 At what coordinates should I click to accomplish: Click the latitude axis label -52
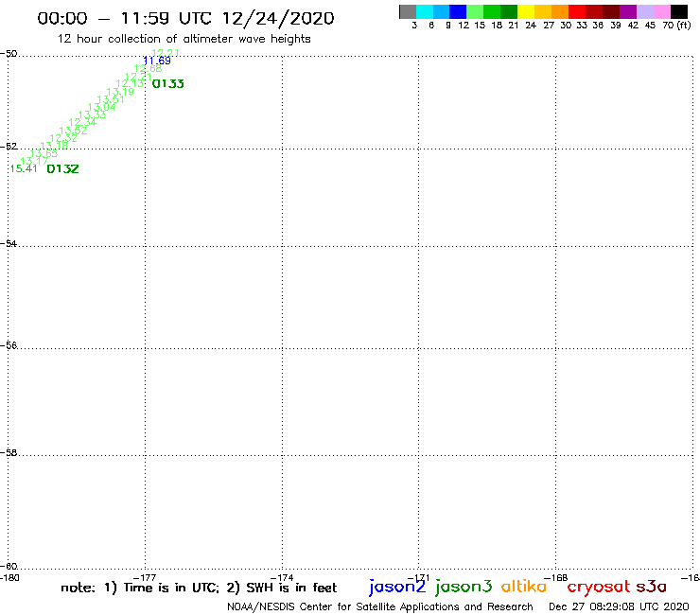(9, 146)
